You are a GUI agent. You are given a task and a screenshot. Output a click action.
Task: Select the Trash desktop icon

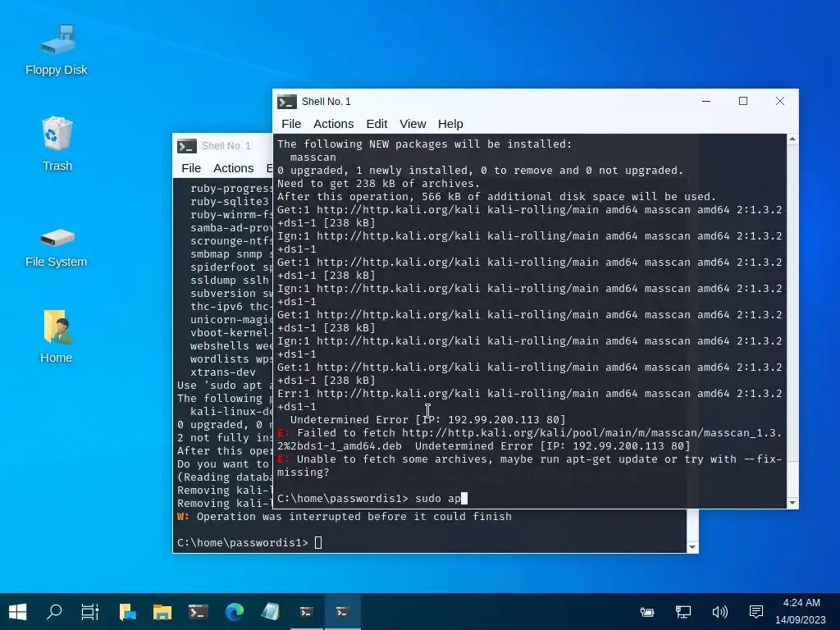click(57, 144)
